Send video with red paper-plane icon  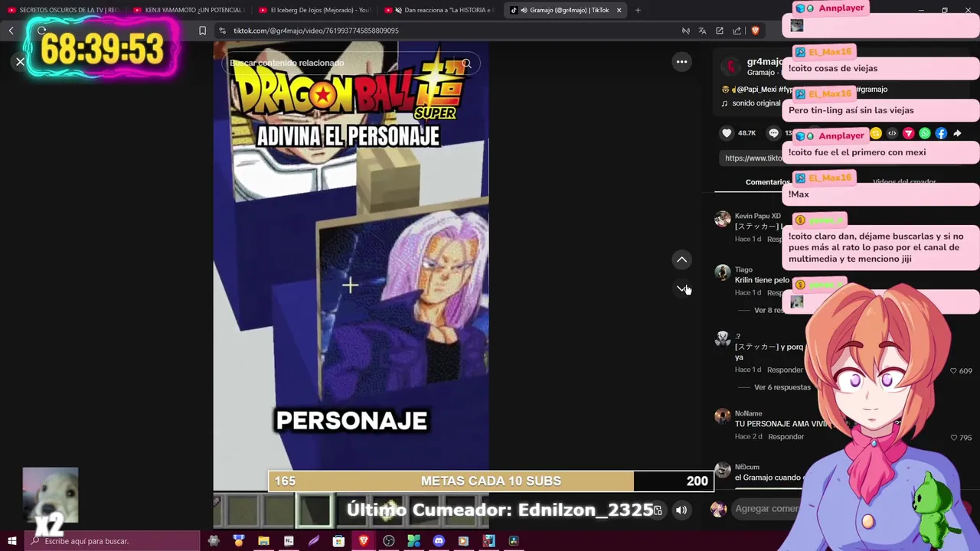909,133
